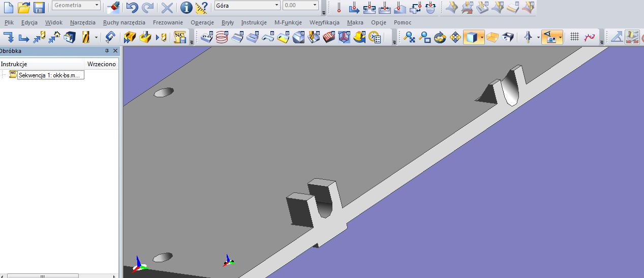Open the blue toolstore cabinet icon
This screenshot has height=278, width=644.
pyautogui.click(x=70, y=37)
